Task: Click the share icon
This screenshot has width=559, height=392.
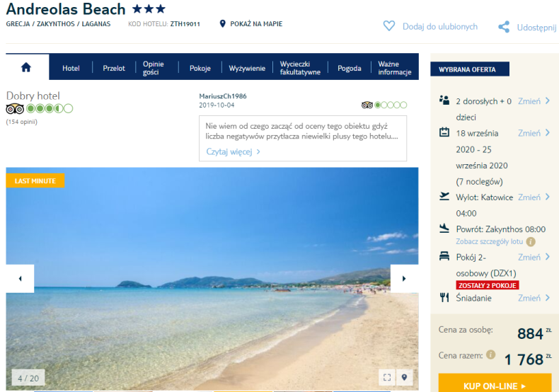Action: click(504, 27)
